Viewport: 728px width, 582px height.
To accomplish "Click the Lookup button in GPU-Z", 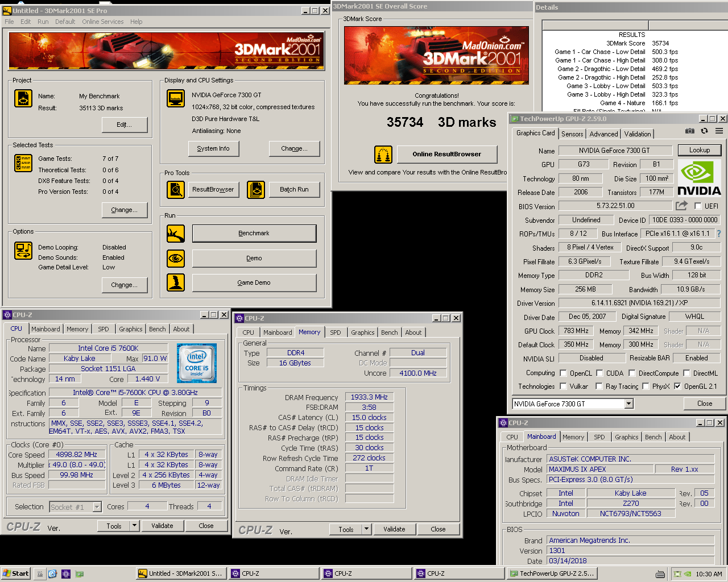I will 700,150.
